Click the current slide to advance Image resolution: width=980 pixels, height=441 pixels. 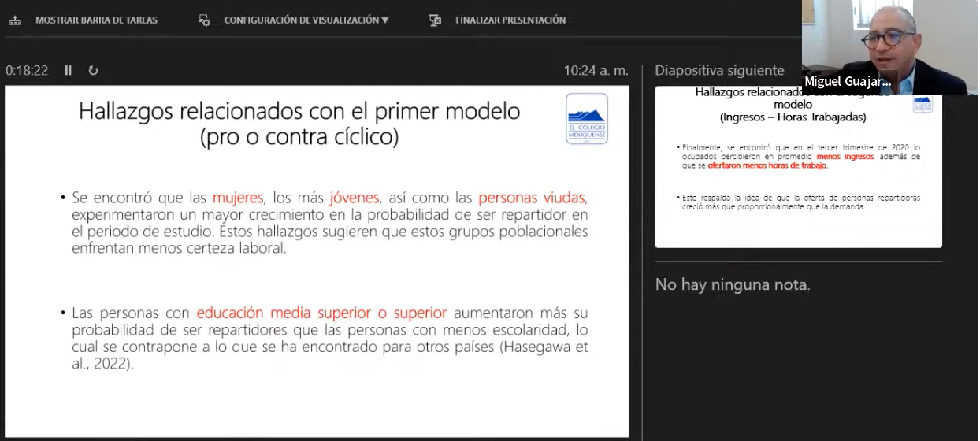click(x=317, y=260)
